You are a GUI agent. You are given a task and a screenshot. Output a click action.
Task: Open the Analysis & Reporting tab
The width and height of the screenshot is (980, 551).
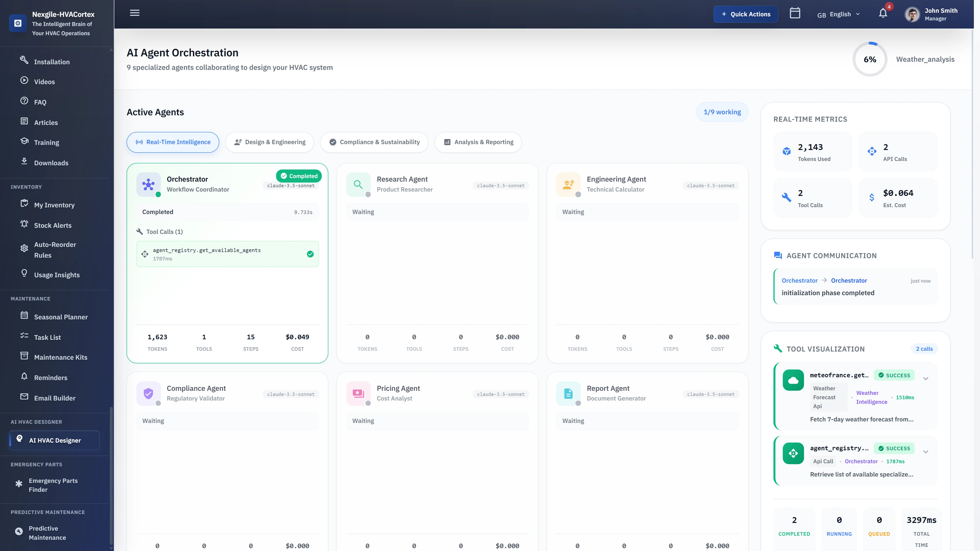click(x=478, y=142)
